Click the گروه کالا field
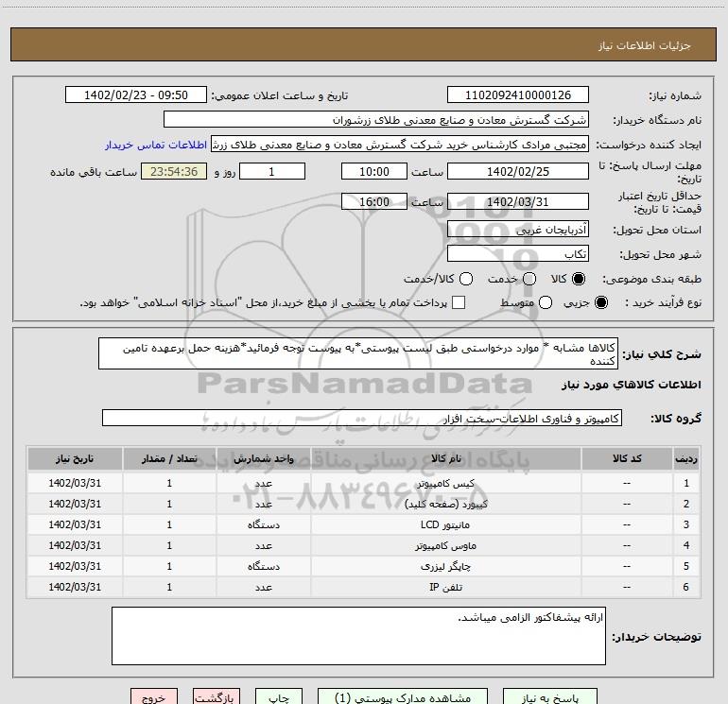Viewport: 728px width, 704px height. tap(362, 418)
